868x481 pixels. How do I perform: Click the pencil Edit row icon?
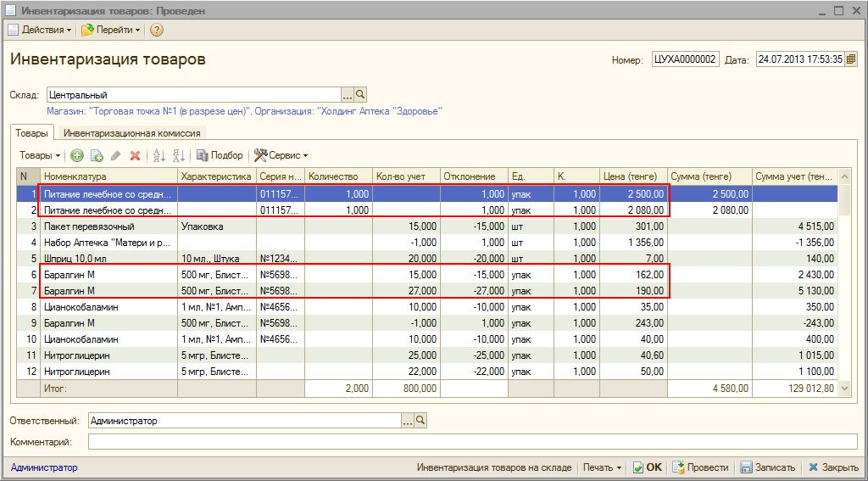(x=116, y=155)
